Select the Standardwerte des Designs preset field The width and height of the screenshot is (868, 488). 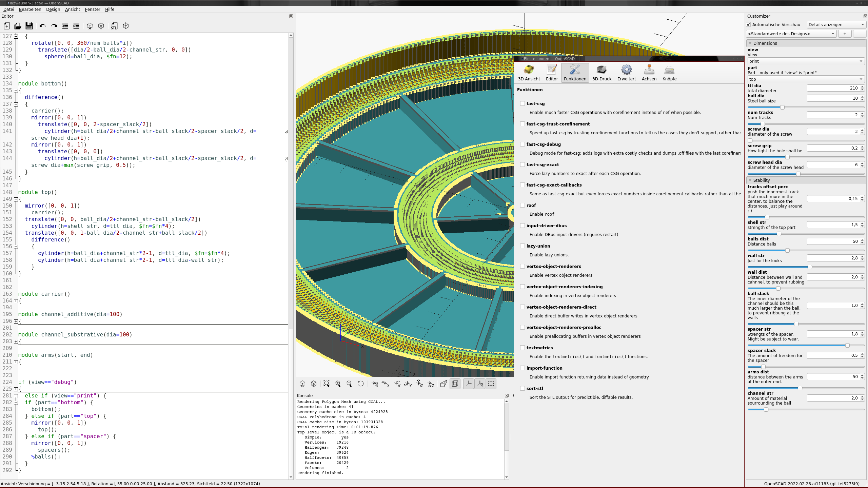791,34
